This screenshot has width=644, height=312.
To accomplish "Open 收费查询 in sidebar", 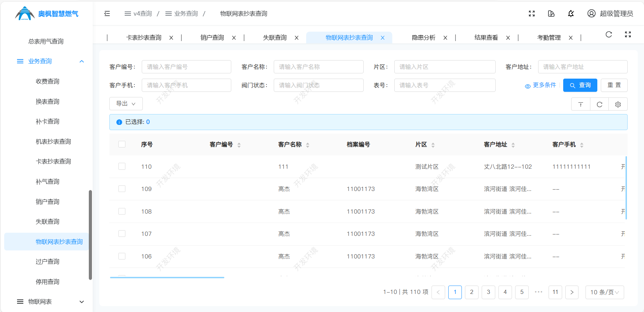I will (47, 81).
